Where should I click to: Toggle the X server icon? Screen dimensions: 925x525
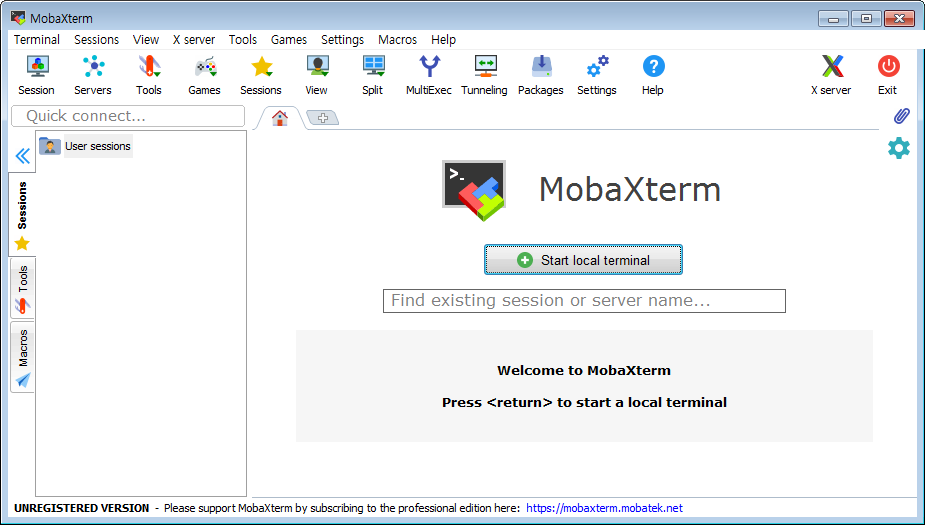pyautogui.click(x=831, y=75)
